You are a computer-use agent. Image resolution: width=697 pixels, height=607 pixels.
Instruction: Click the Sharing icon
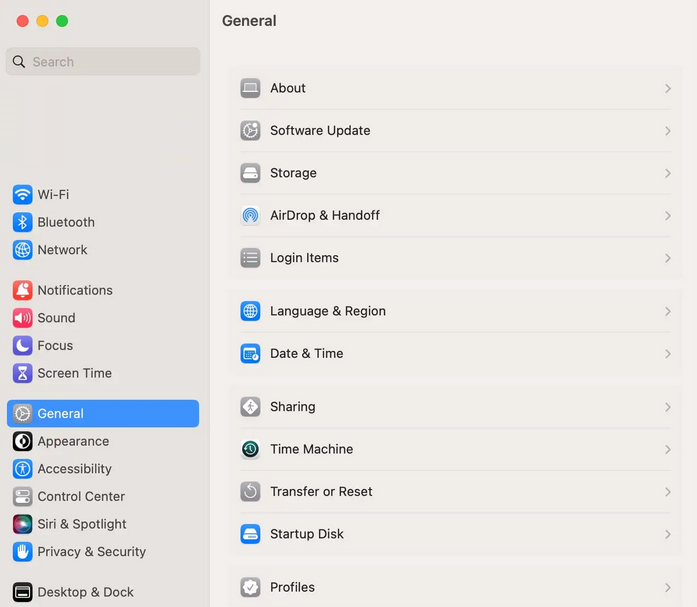250,407
